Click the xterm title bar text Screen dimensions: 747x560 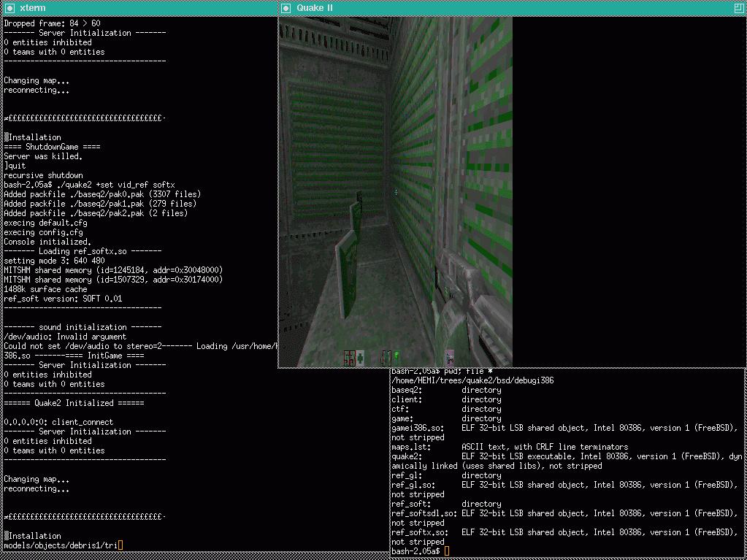pyautogui.click(x=32, y=7)
